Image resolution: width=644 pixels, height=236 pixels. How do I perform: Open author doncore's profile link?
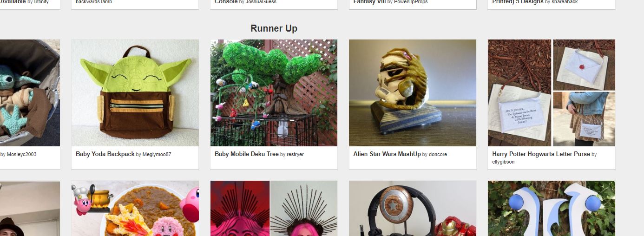click(x=438, y=154)
